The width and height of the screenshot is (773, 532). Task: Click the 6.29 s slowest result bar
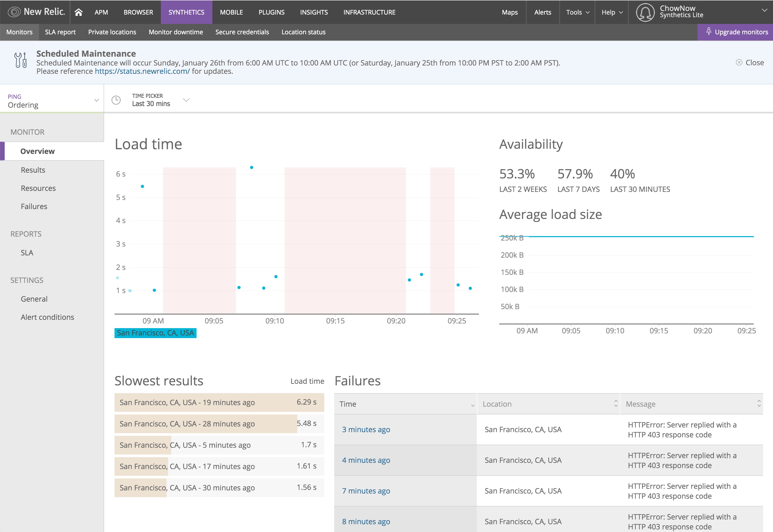pyautogui.click(x=219, y=402)
